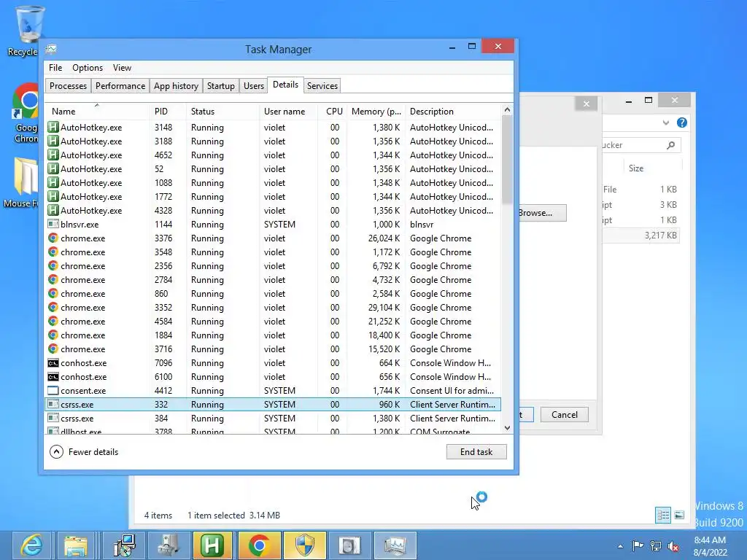Open the Options menu
Image resolution: width=747 pixels, height=560 pixels.
point(88,68)
